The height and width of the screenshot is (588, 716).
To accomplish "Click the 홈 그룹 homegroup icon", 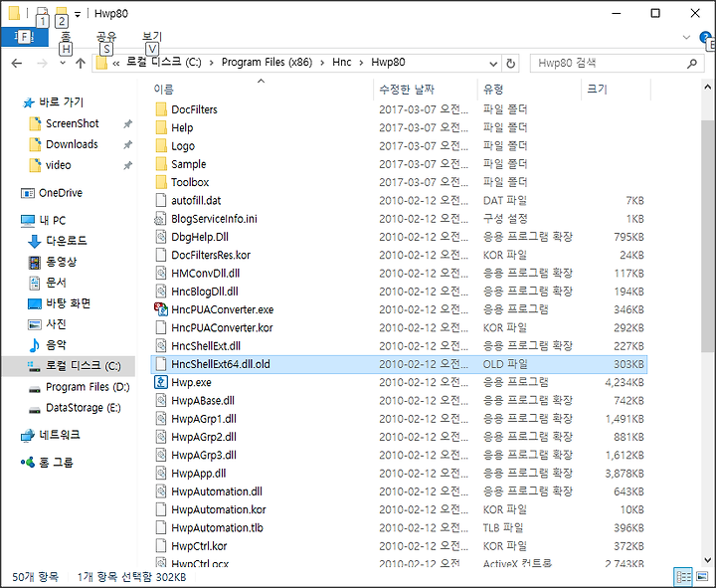I will pos(28,463).
